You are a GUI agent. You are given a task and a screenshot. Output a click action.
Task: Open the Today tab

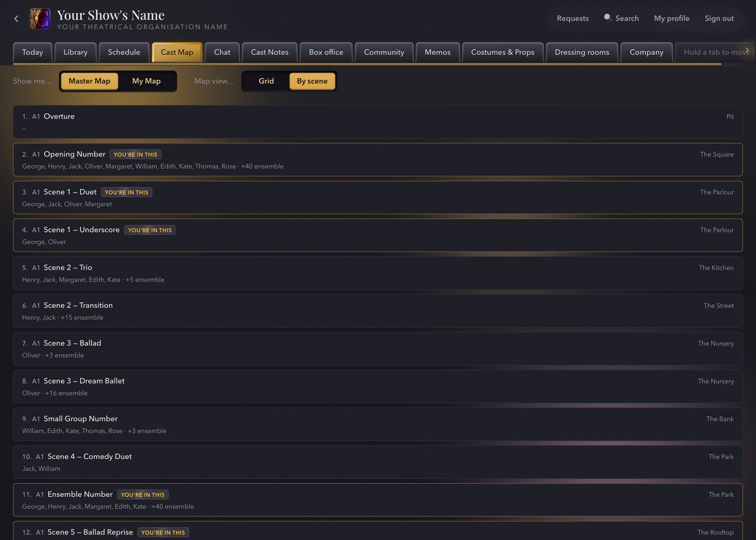[32, 52]
